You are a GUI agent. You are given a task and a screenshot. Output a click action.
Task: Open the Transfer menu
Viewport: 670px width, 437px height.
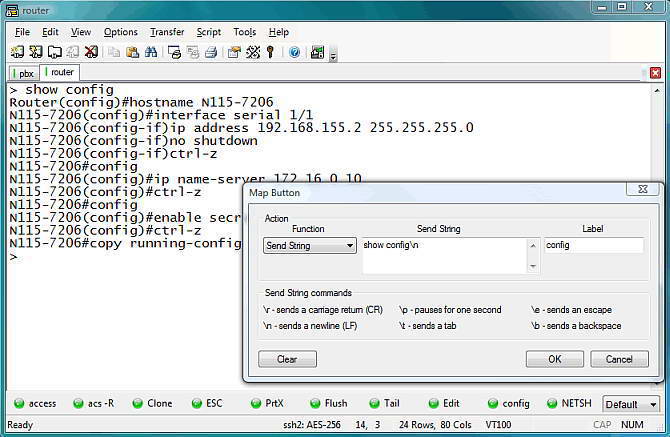tap(167, 32)
